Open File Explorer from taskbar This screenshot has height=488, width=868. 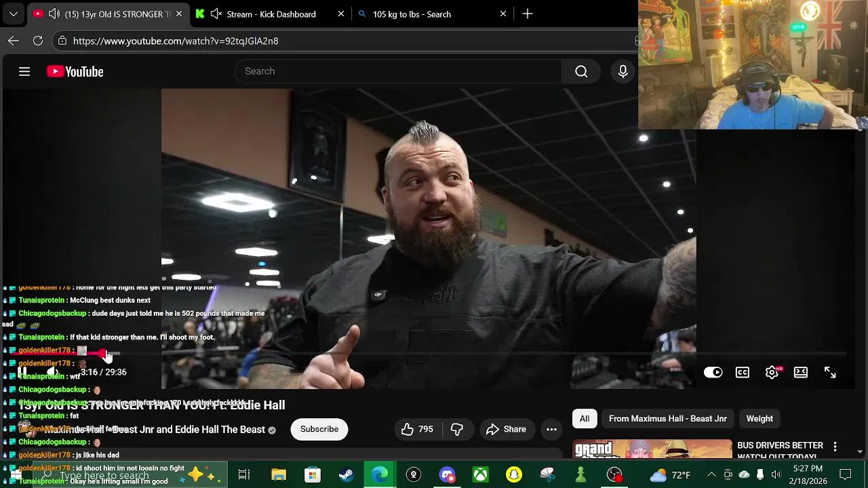click(x=278, y=475)
